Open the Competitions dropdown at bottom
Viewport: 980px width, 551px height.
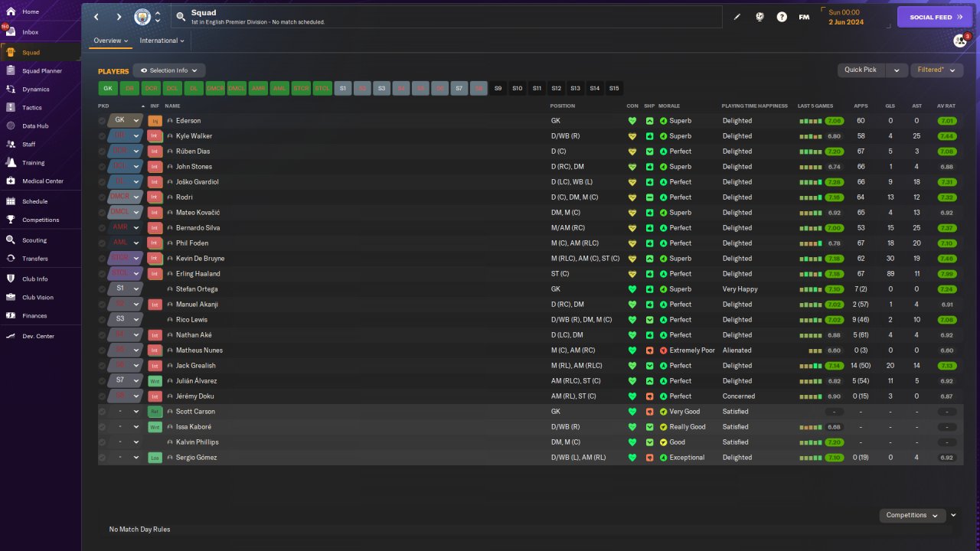pos(913,515)
